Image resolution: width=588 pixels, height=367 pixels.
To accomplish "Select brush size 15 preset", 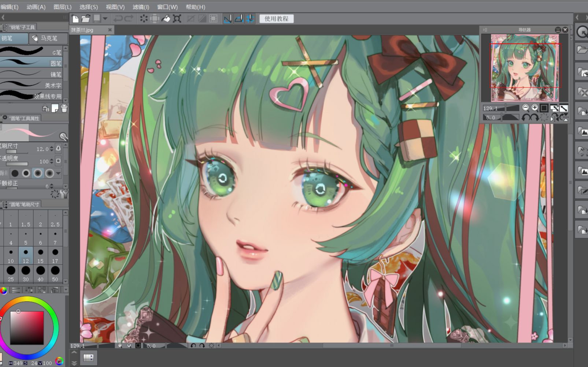I will [40, 255].
